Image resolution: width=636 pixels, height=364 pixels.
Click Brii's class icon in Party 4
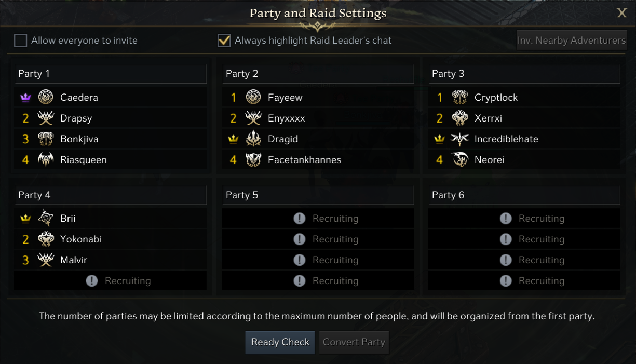point(46,219)
